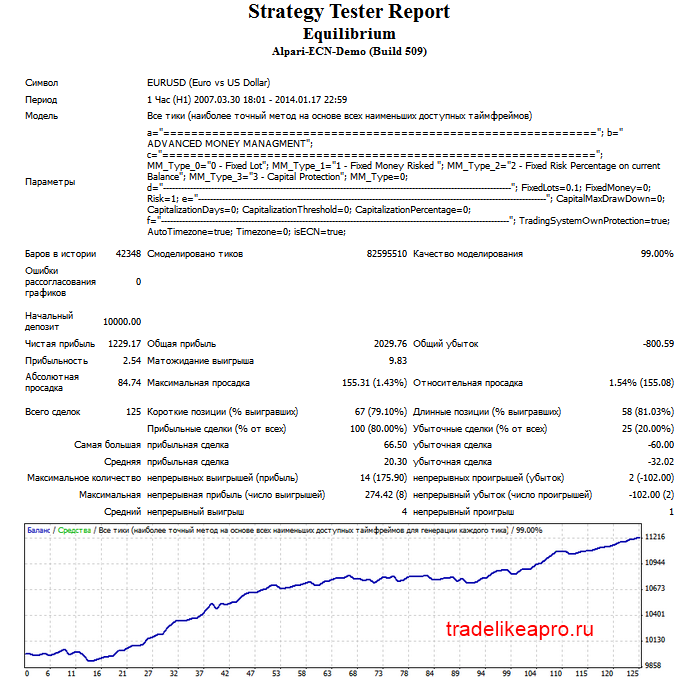Select the Alpari-ECN-Demo build text
The image size is (688, 678).
(349, 51)
